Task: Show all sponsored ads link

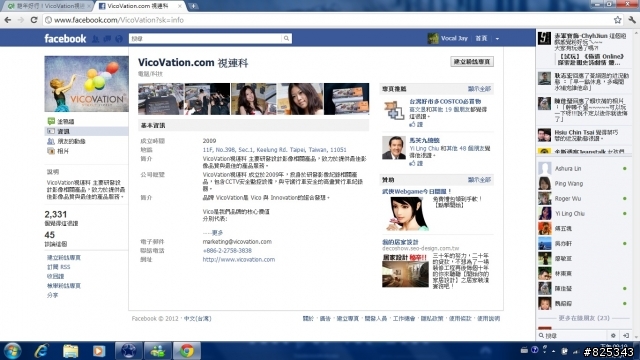Action: point(479,180)
